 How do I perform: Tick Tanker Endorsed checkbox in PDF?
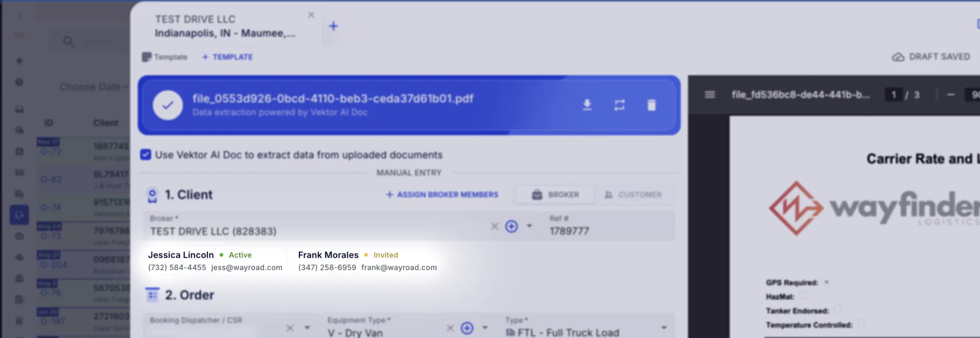(837, 310)
